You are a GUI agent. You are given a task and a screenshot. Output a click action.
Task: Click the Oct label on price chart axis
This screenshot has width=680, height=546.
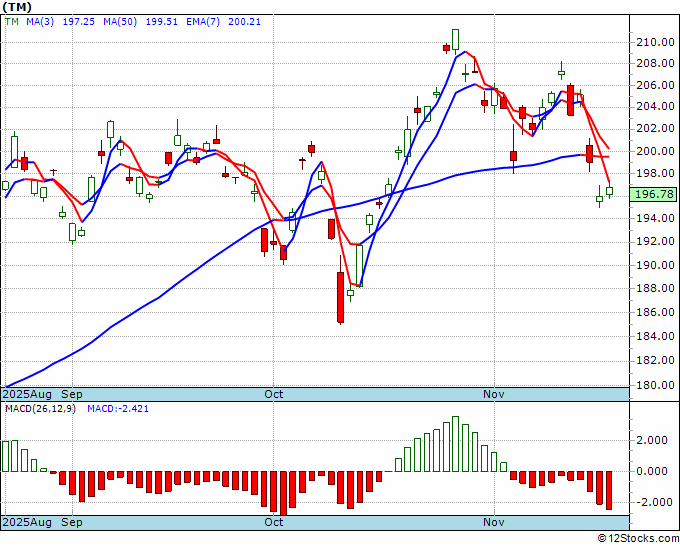274,394
